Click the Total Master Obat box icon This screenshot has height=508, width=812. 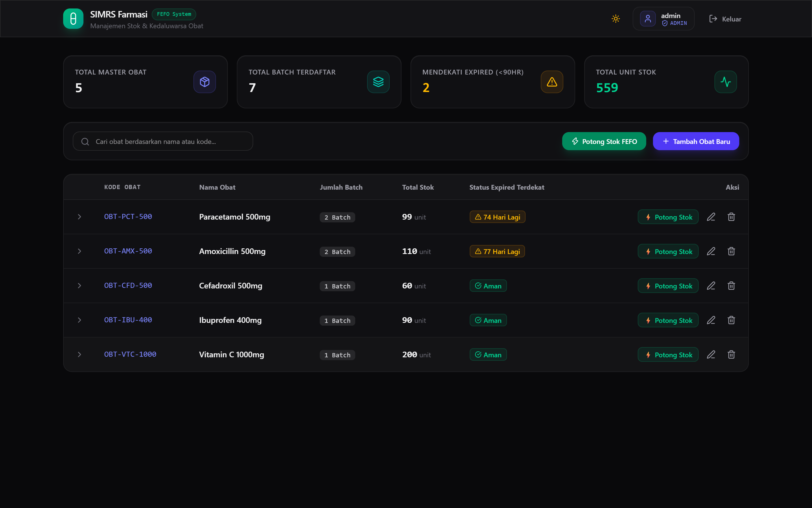pos(205,82)
